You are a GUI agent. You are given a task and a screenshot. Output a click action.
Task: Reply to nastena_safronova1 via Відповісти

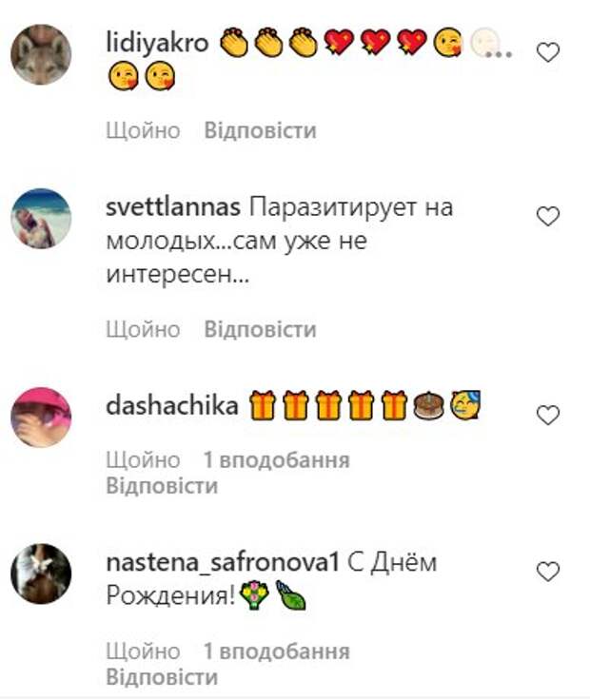tap(162, 677)
